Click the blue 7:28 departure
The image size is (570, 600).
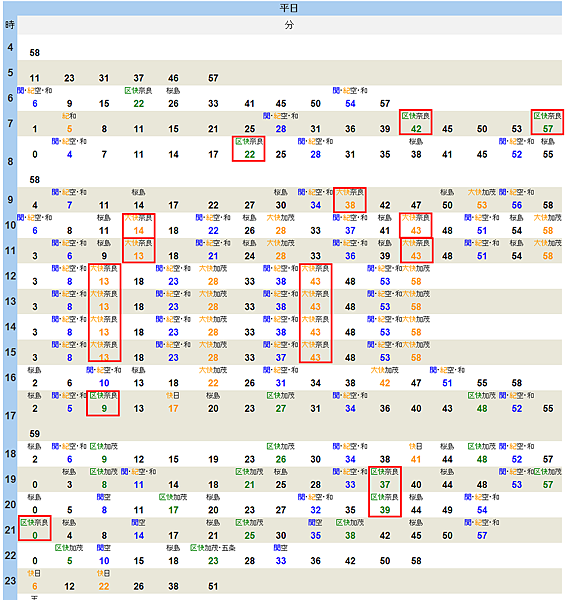281,129
